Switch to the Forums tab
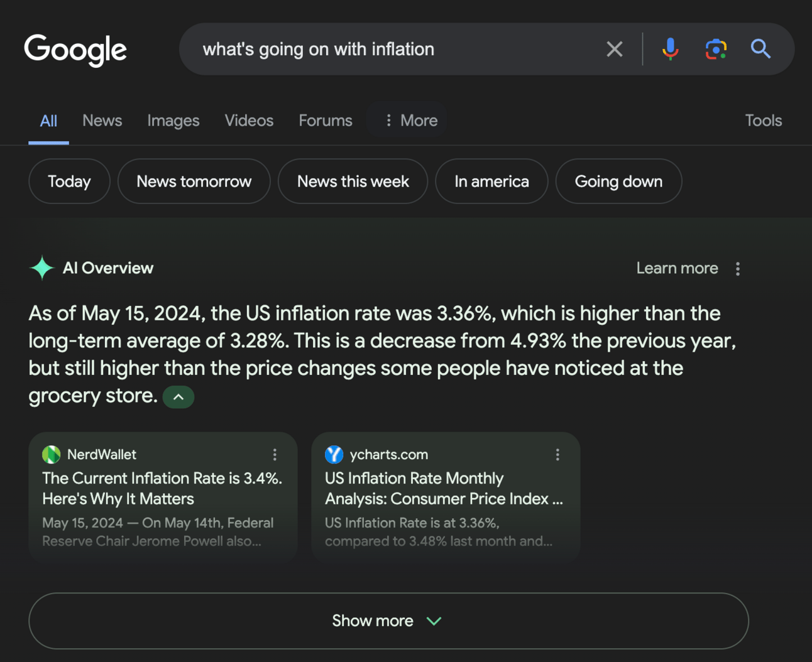812x662 pixels. point(326,121)
